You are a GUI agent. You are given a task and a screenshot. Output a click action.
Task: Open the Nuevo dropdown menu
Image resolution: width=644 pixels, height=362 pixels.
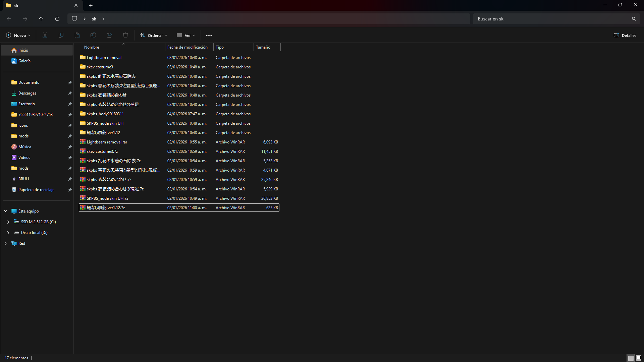[18, 35]
